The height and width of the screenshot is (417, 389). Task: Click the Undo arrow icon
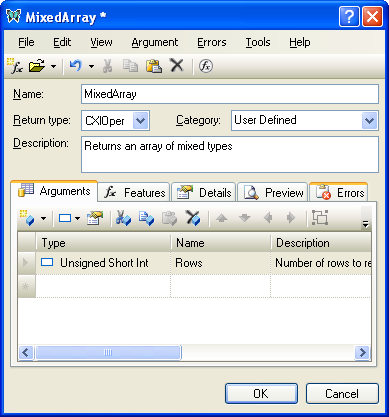[75, 66]
